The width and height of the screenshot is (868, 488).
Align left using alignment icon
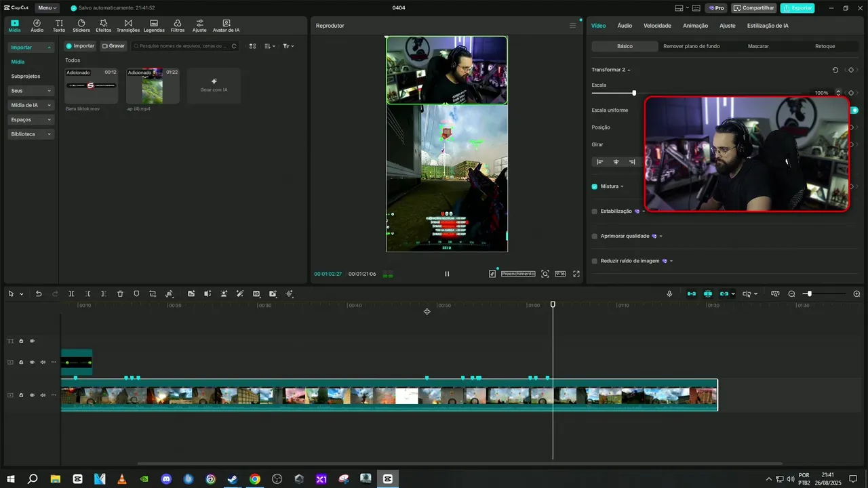599,162
